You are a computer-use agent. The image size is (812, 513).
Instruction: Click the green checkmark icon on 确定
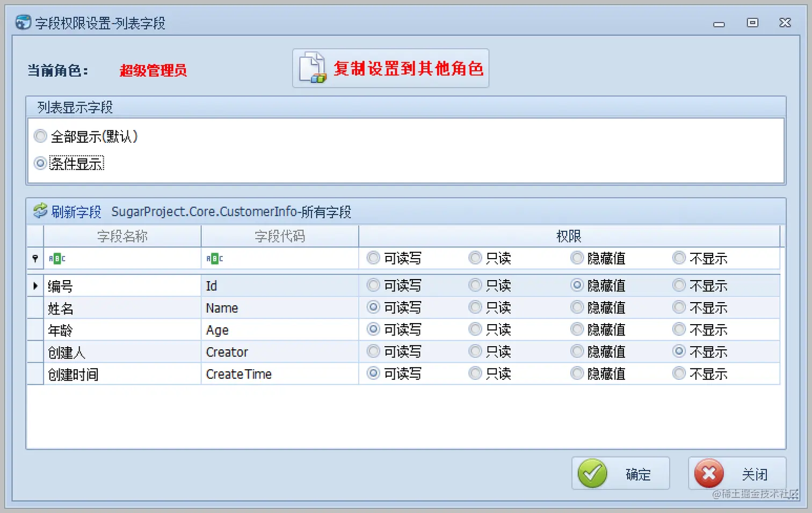592,473
